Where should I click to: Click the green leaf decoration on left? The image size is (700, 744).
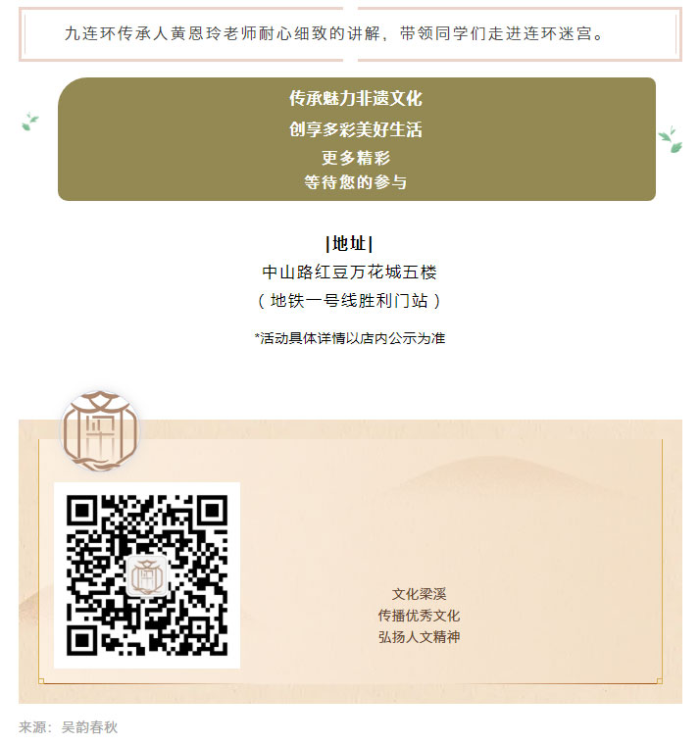coord(29,122)
